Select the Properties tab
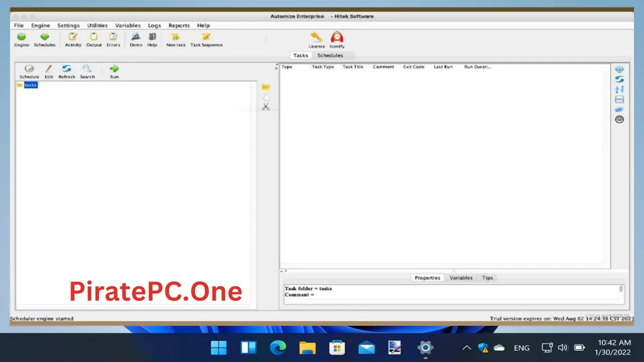This screenshot has height=362, width=644. [x=427, y=278]
